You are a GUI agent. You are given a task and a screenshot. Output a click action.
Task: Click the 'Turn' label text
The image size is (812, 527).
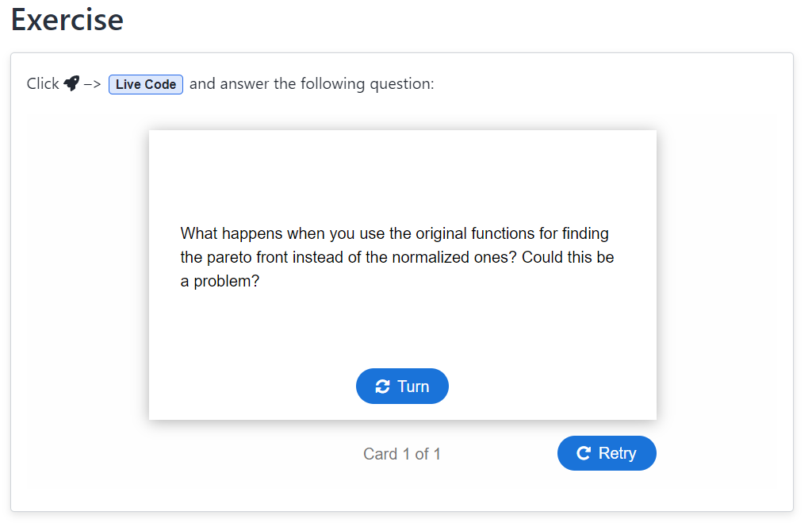coord(413,387)
